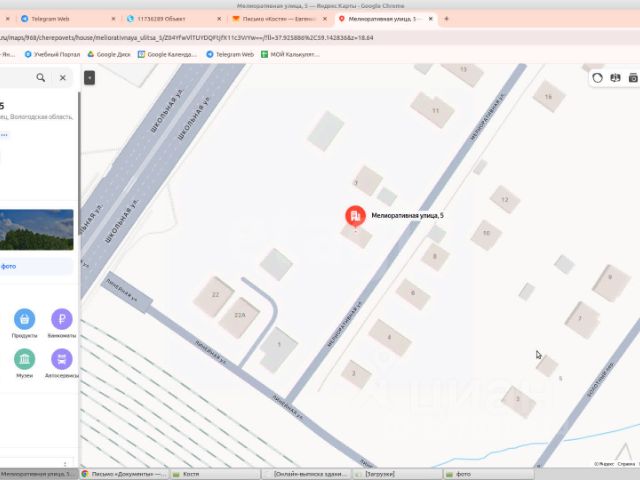Open the Telegram Web bookmark
640x480 pixels.
pyautogui.click(x=230, y=54)
